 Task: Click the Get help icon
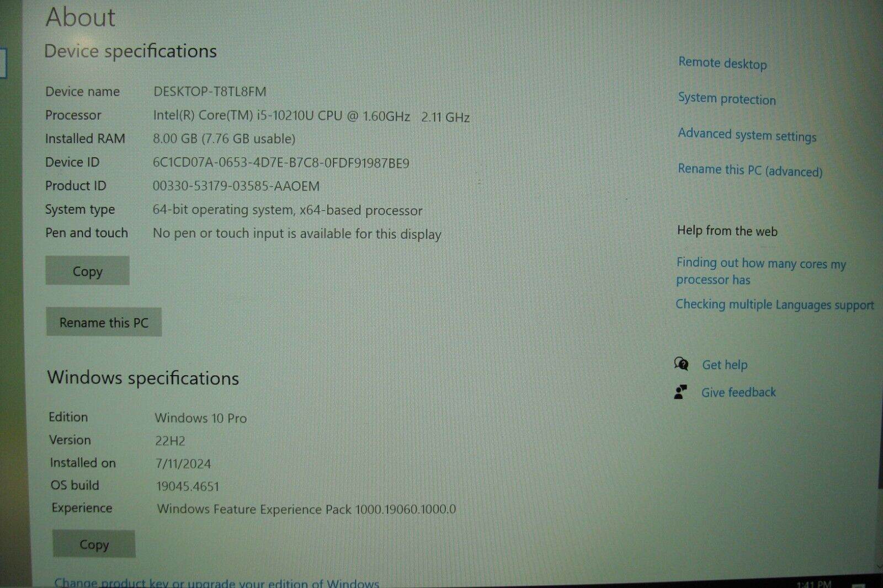[x=682, y=365]
